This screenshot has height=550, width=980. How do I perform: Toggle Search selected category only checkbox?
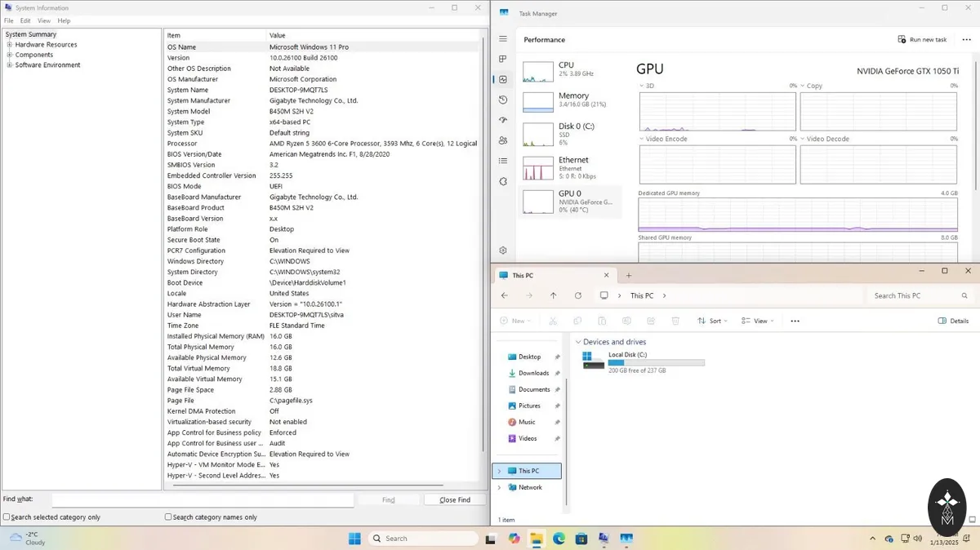click(x=7, y=517)
